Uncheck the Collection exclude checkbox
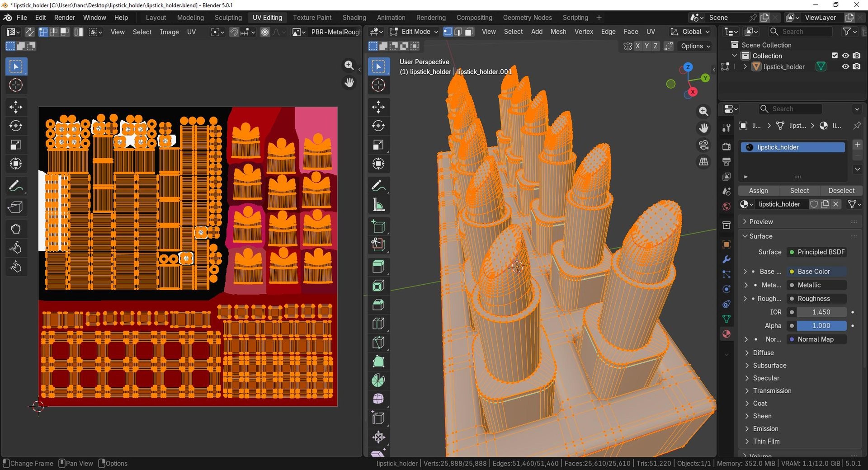The image size is (868, 470). (x=835, y=56)
